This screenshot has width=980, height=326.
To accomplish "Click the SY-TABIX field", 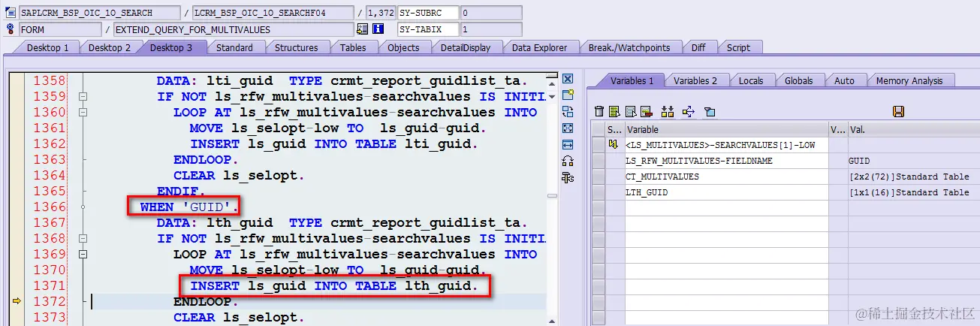I will [427, 29].
